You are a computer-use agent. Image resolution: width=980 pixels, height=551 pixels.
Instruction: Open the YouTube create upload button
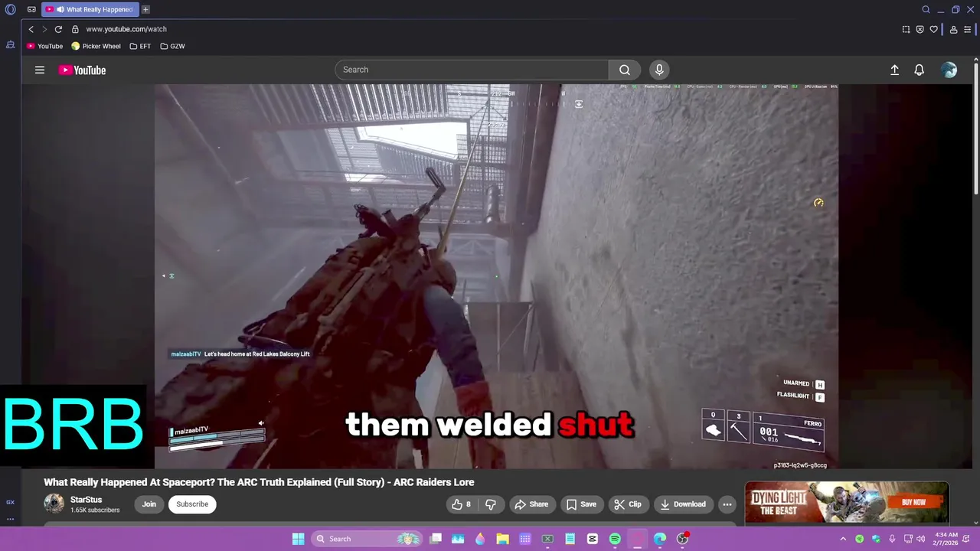click(x=894, y=70)
